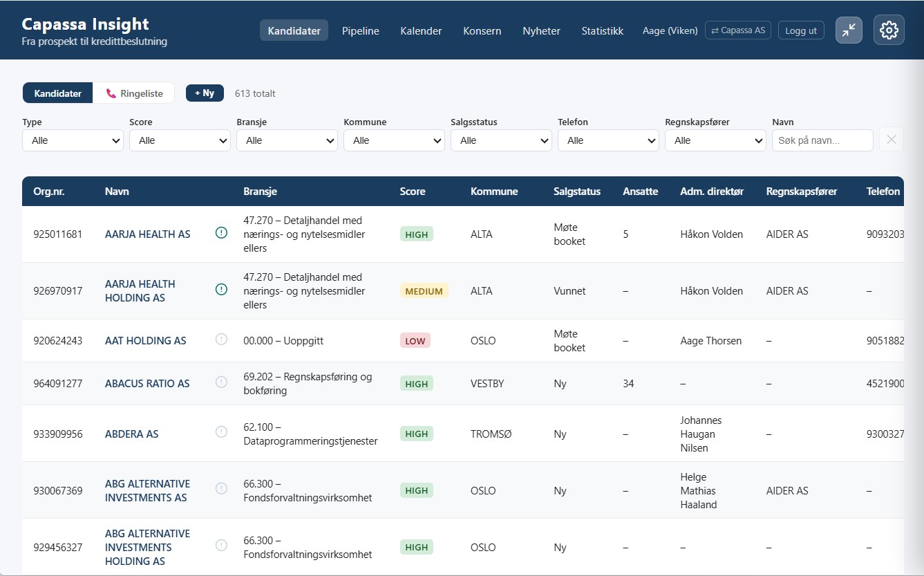The width and height of the screenshot is (924, 576).
Task: Click the Johannes Haugan Nilsen director cell
Action: coord(701,434)
